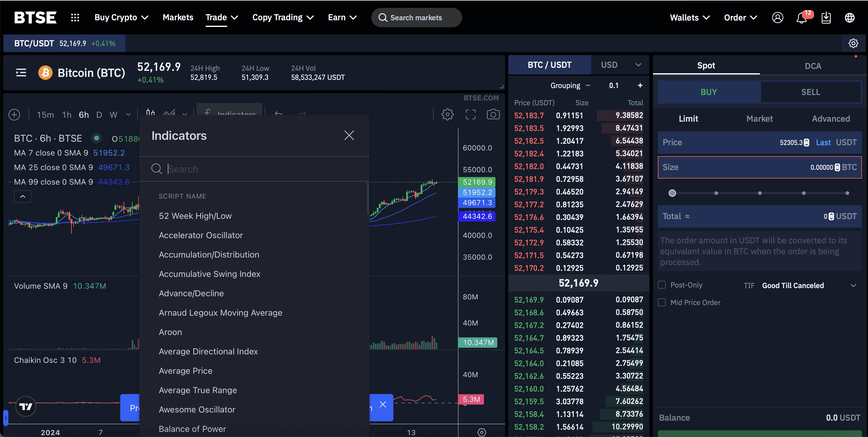The width and height of the screenshot is (868, 437).
Task: Click the compare or add symbol plus icon
Action: (14, 115)
